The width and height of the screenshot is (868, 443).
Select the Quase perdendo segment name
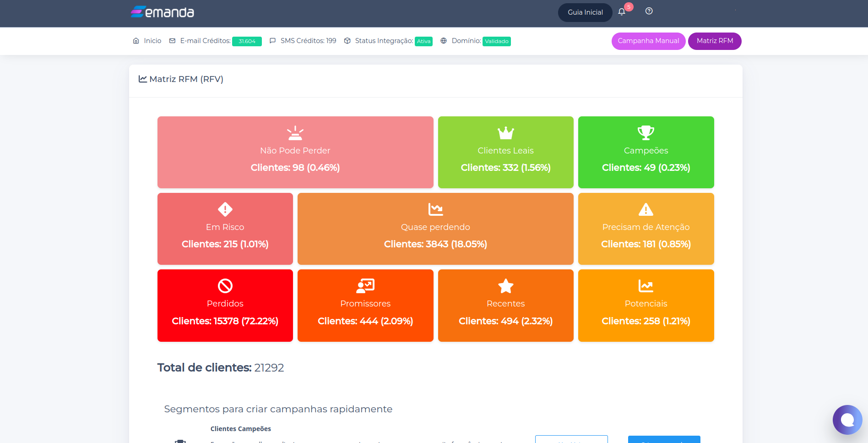click(435, 227)
